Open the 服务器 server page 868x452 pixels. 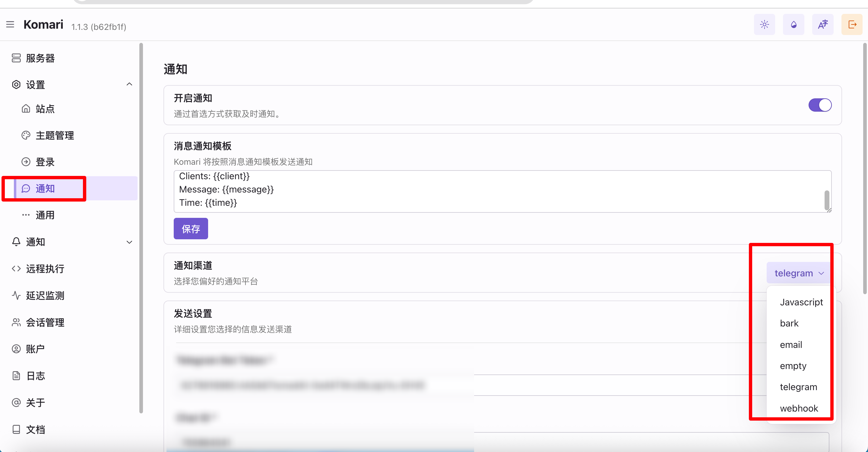pyautogui.click(x=40, y=58)
